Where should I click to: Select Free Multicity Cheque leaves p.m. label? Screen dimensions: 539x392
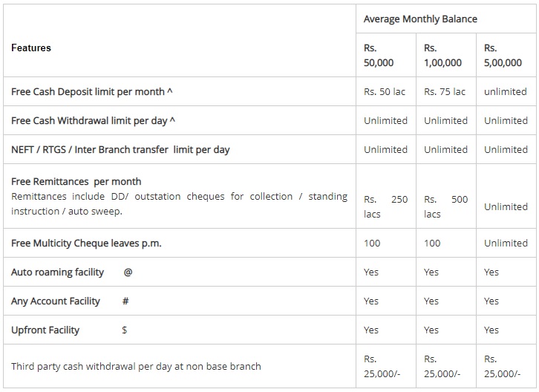(x=86, y=243)
